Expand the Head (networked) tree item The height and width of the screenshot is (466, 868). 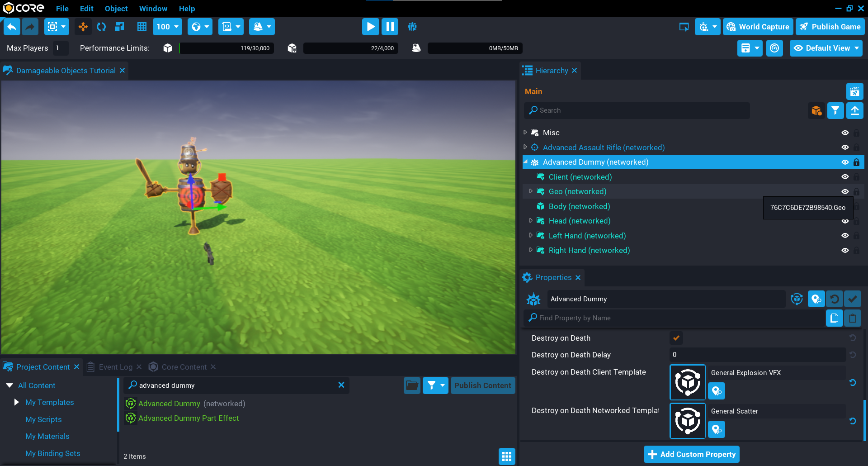tap(531, 221)
